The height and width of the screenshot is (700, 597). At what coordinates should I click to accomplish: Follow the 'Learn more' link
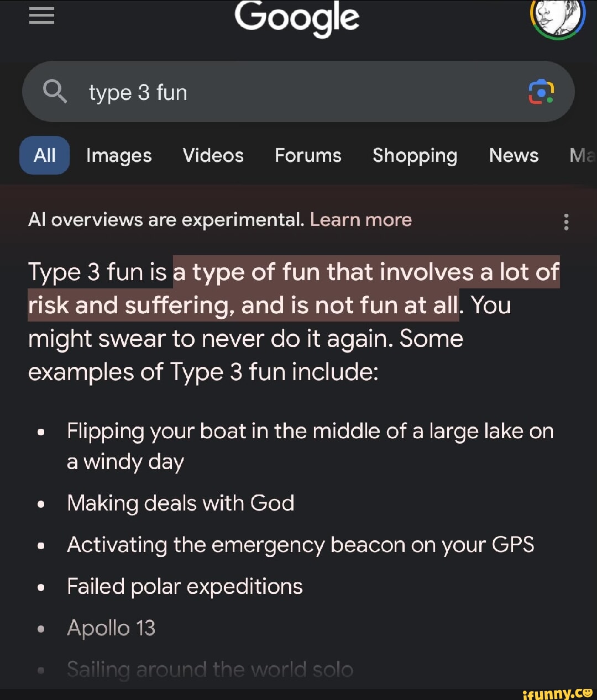coord(360,220)
